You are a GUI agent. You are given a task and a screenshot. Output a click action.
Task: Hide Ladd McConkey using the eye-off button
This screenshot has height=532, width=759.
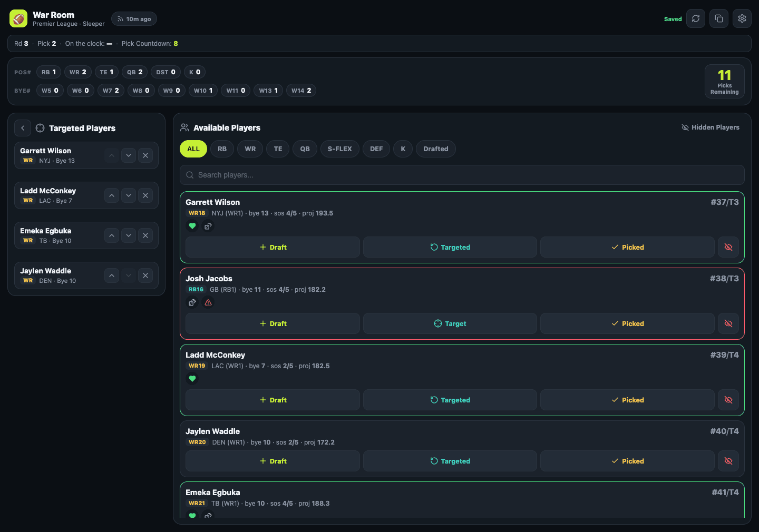[728, 400]
